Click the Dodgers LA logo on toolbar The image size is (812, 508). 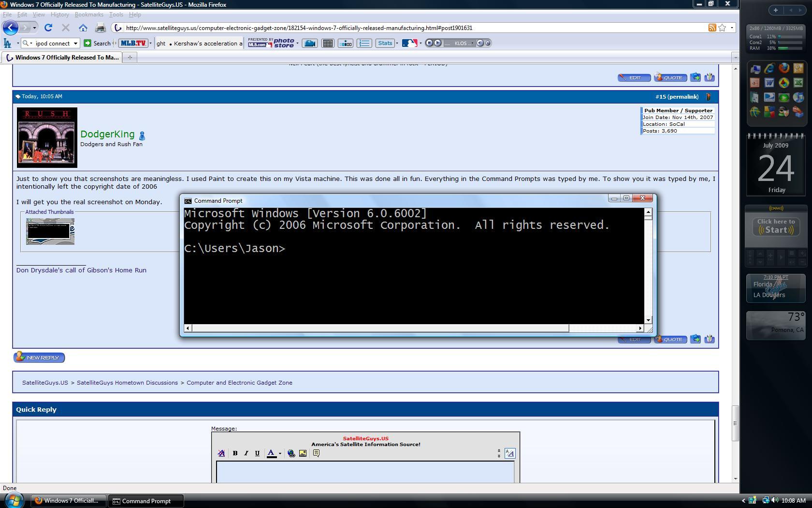(x=7, y=43)
